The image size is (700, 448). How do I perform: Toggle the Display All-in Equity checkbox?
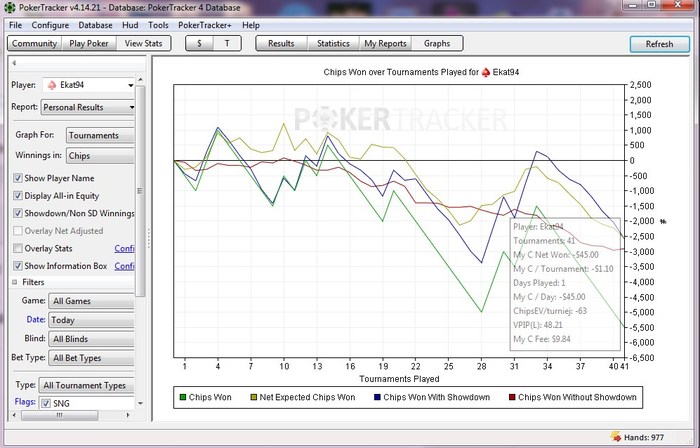pyautogui.click(x=18, y=195)
